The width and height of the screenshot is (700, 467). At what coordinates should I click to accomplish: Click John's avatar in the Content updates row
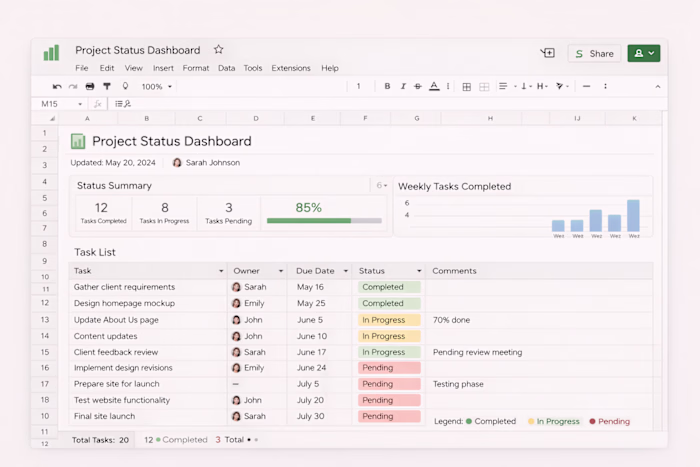(236, 336)
